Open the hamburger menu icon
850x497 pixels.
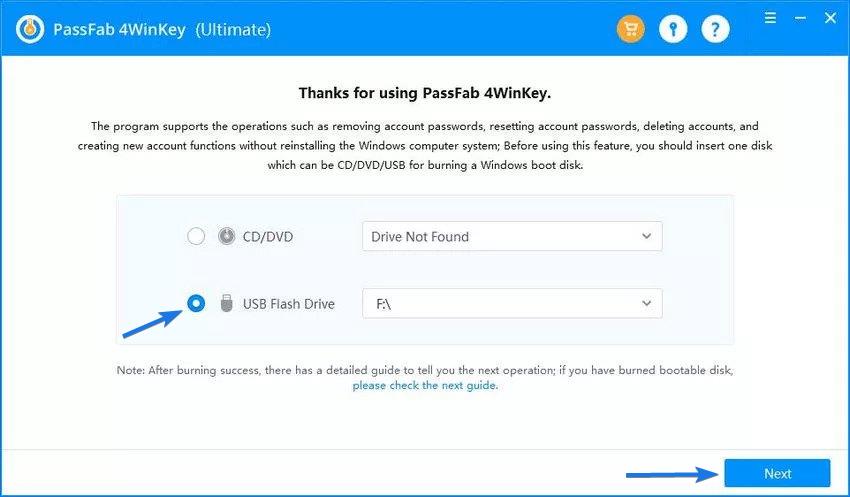[770, 18]
